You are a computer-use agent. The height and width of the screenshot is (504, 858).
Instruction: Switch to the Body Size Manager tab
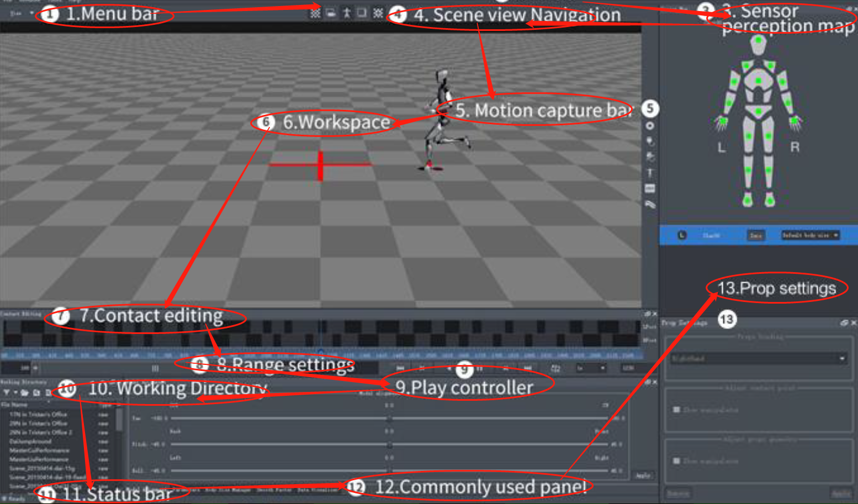pos(227,490)
